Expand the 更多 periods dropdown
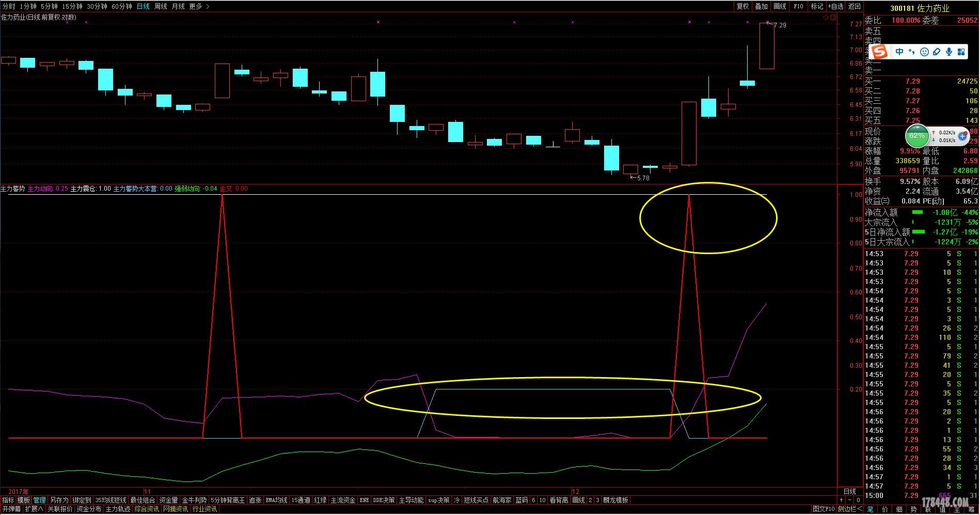Viewport: 980px width, 515px height. (x=199, y=6)
